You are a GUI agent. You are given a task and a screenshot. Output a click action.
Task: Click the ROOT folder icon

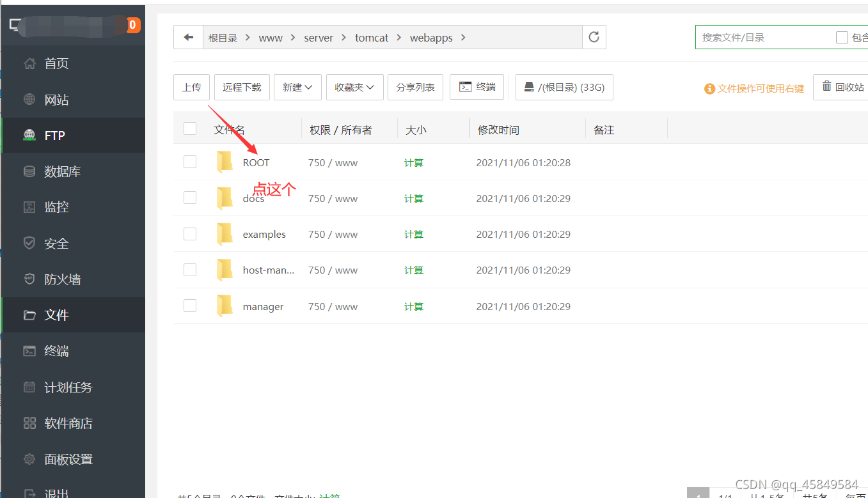pyautogui.click(x=225, y=162)
